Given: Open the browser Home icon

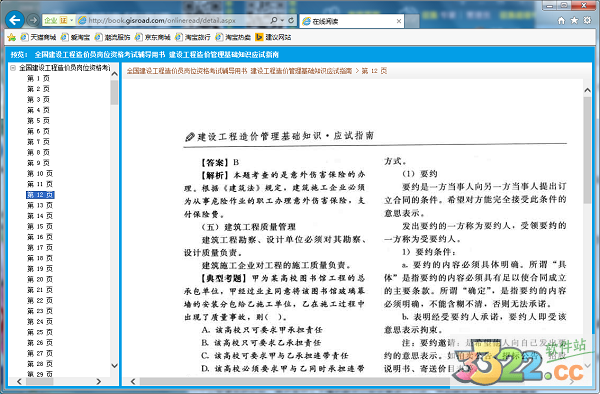Looking at the screenshot, I should coord(561,21).
